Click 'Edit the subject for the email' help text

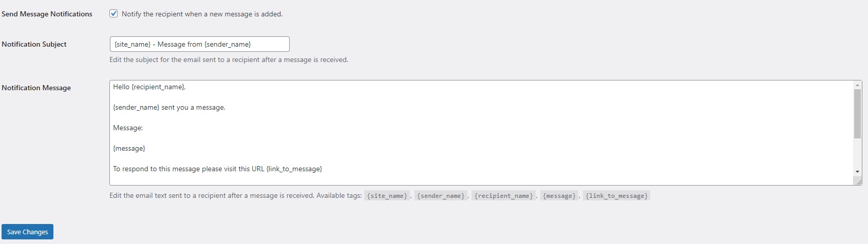pos(229,59)
